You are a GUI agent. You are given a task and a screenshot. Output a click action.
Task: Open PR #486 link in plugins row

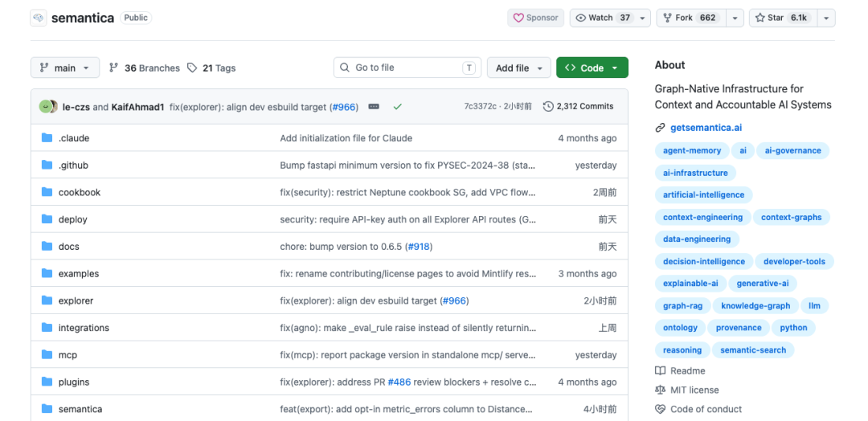click(x=399, y=382)
